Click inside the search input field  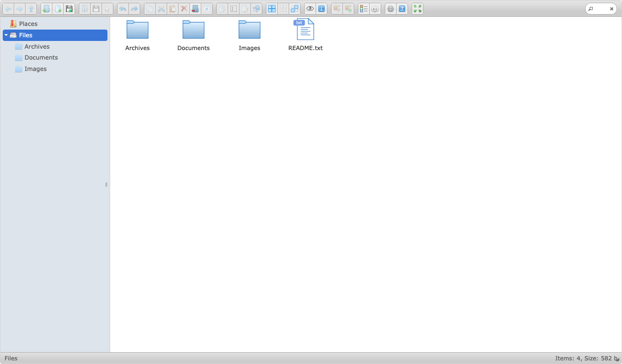tap(601, 9)
